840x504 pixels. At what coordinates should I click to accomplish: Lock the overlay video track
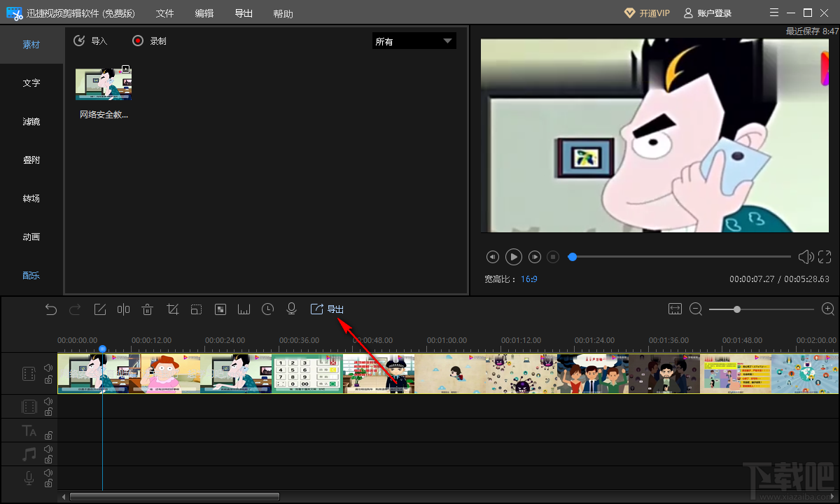pyautogui.click(x=48, y=412)
